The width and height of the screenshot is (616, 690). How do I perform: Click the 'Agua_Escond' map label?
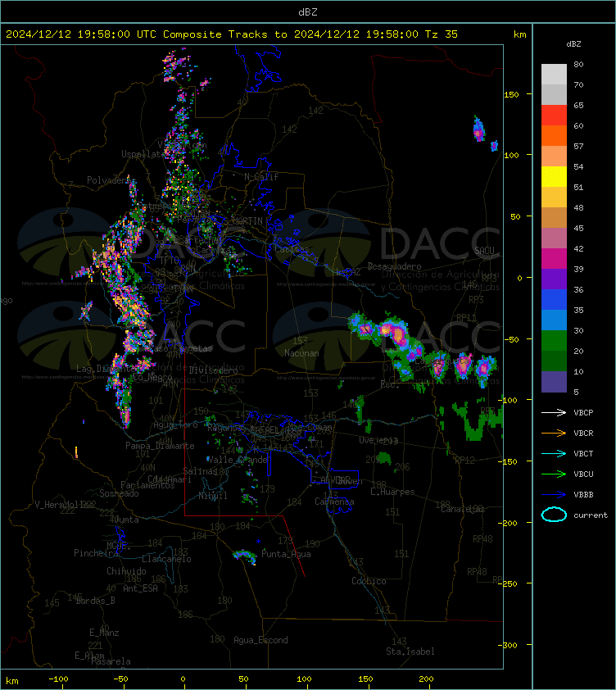260,640
